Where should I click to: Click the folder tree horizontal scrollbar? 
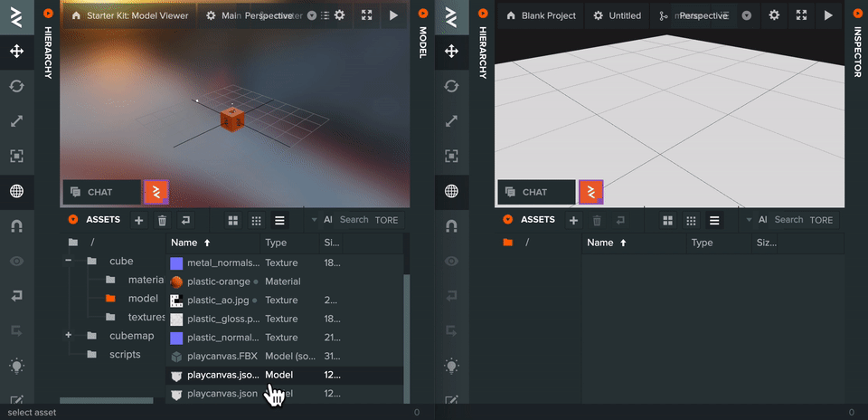pyautogui.click(x=107, y=400)
